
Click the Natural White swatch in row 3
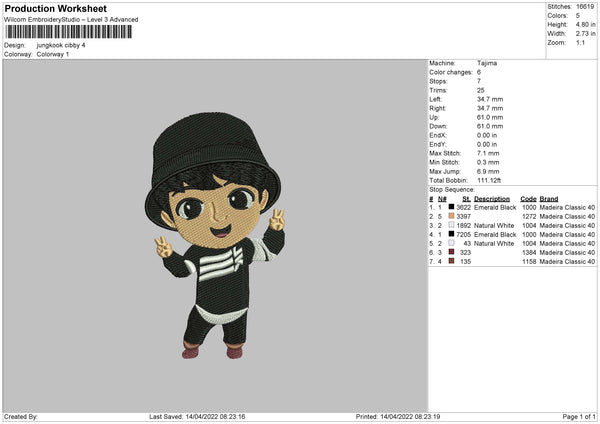pyautogui.click(x=451, y=225)
